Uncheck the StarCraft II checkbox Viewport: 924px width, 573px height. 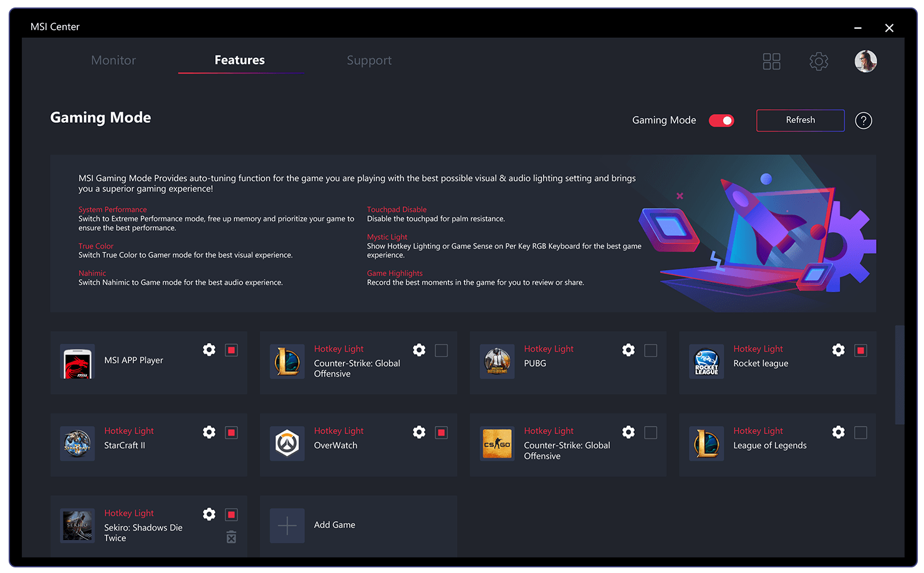[x=231, y=433]
